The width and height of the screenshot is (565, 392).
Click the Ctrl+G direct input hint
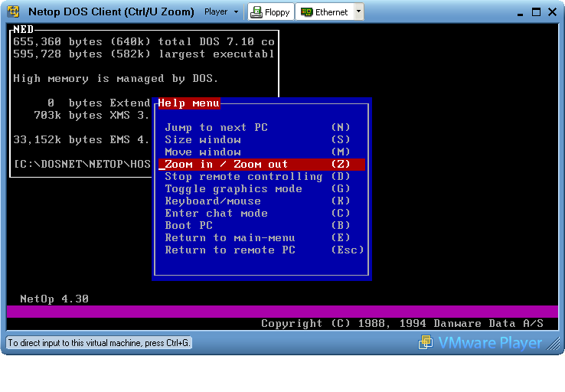coord(99,343)
